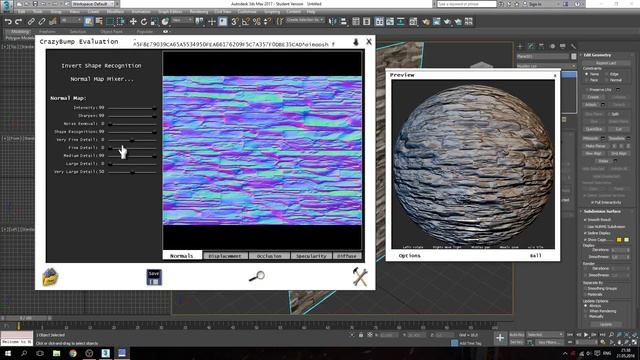The image size is (640, 360).
Task: Click the Windows Start button
Action: [x=8, y=353]
